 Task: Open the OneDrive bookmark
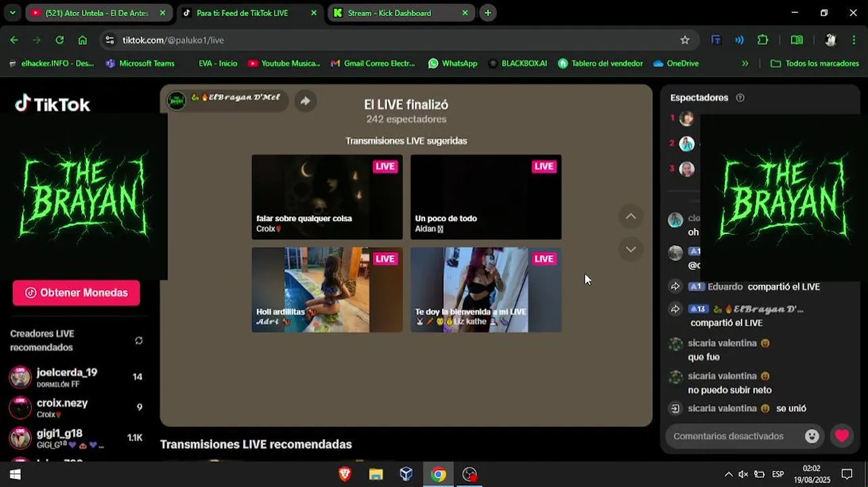tap(676, 64)
